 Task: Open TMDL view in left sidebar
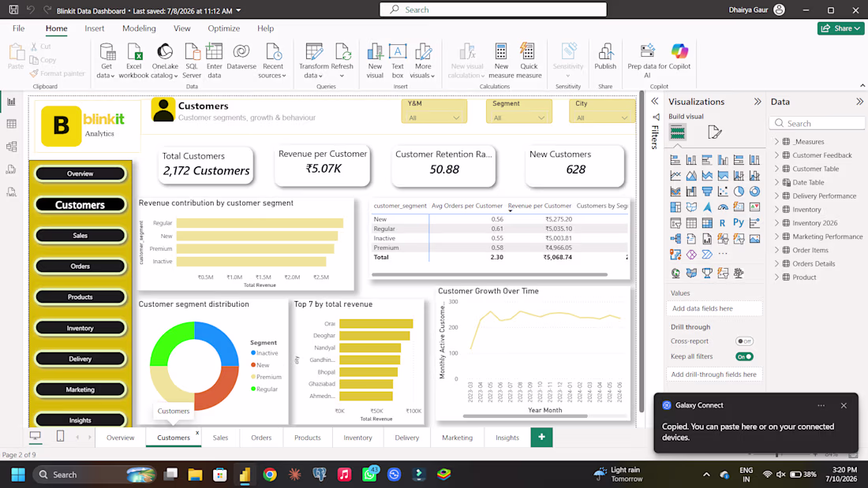(x=11, y=192)
